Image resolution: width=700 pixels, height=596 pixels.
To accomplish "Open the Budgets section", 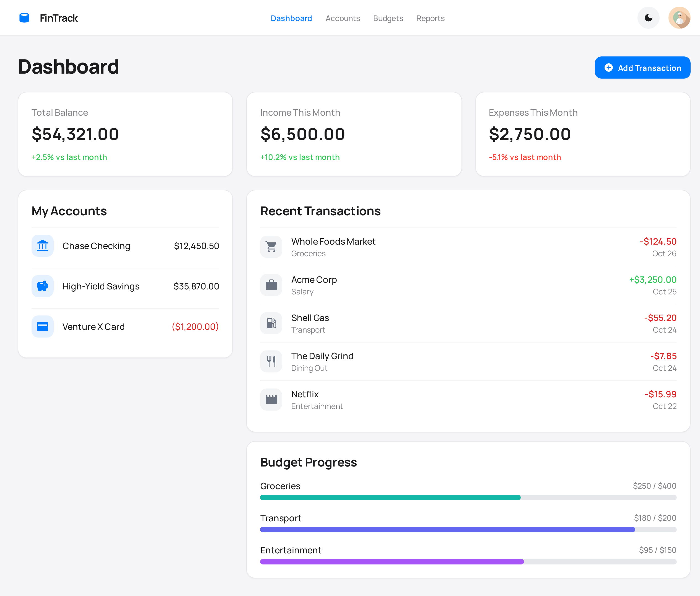I will tap(388, 18).
